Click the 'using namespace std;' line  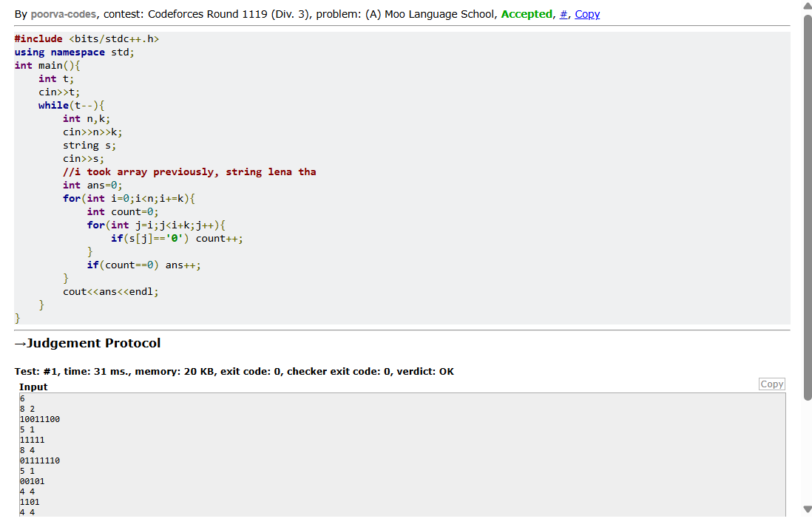pyautogui.click(x=75, y=52)
